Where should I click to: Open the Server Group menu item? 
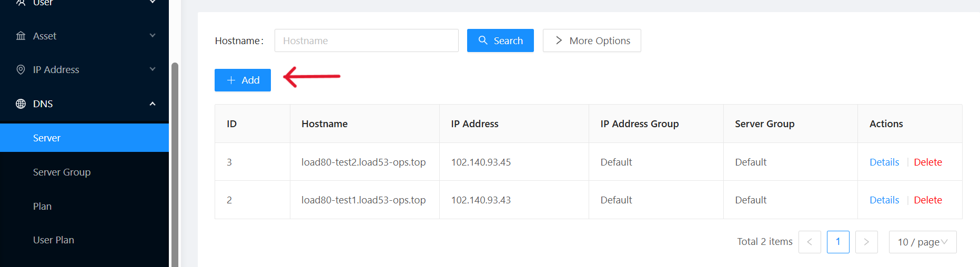[62, 172]
